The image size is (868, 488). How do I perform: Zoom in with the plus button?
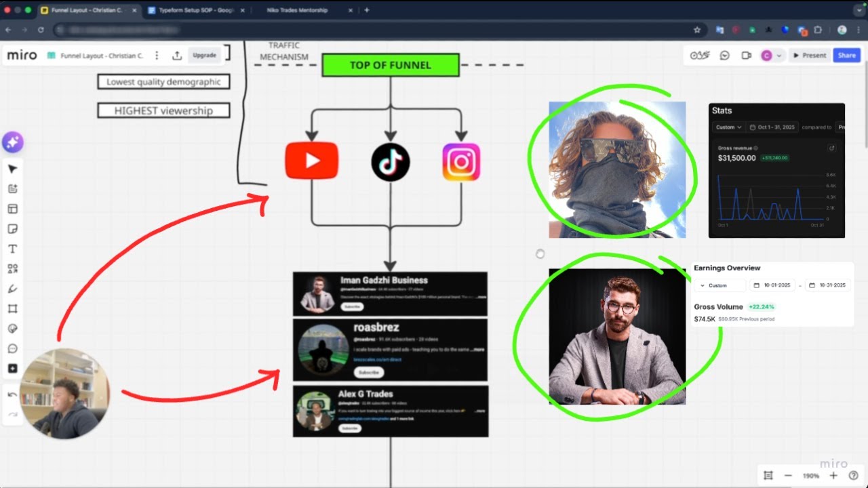(833, 476)
